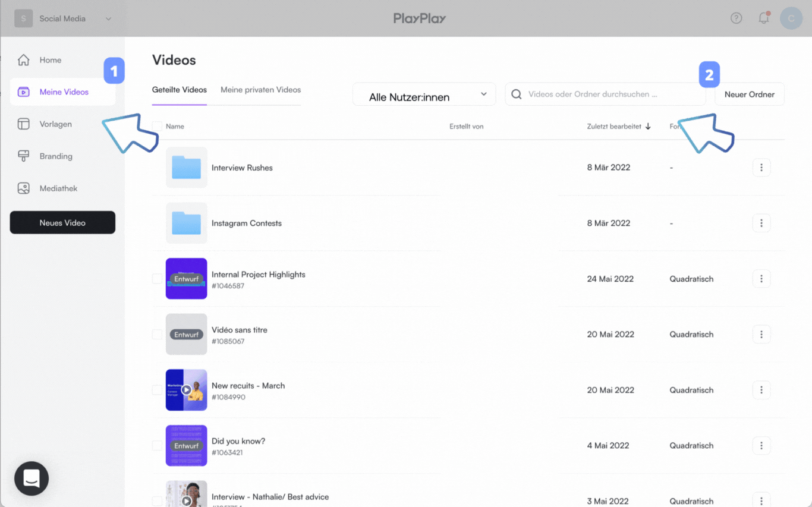This screenshot has width=812, height=507.
Task: Open the Mediathek media library icon
Action: click(x=24, y=188)
